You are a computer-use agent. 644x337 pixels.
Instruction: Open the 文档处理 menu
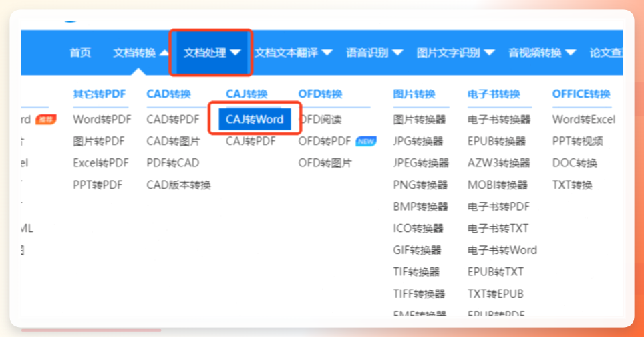[x=205, y=53]
